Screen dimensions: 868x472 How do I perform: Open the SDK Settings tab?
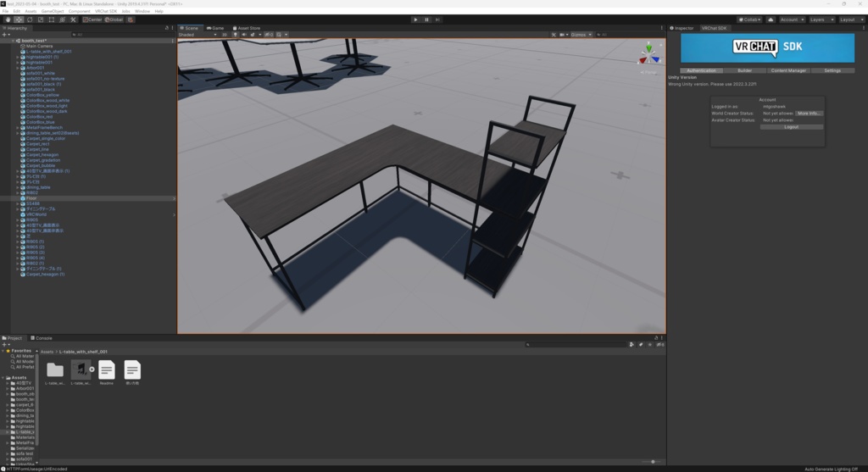coord(832,70)
